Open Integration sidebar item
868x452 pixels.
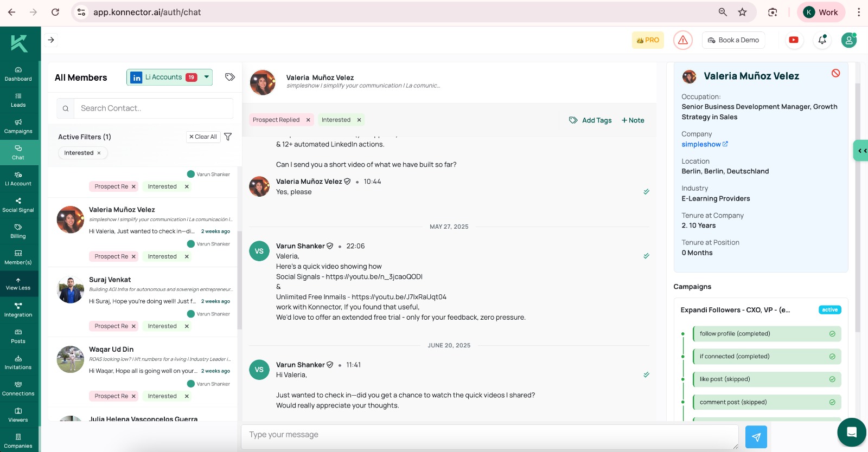click(18, 310)
